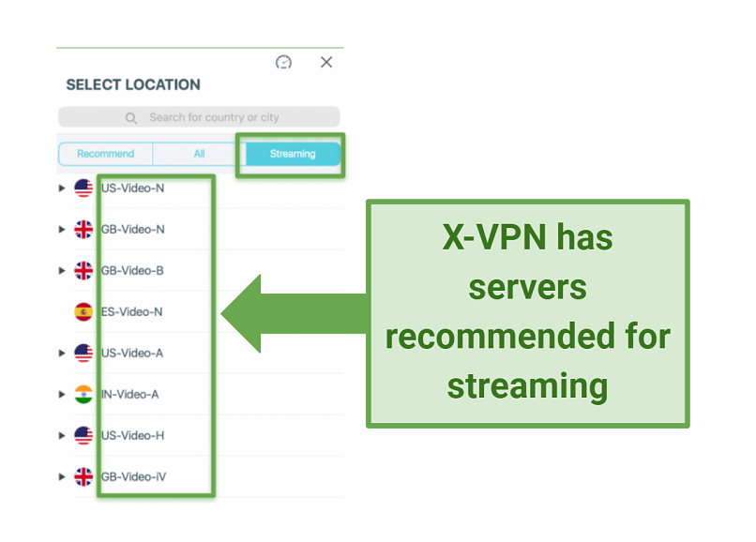The height and width of the screenshot is (542, 756).
Task: Choose the GB-Video-B server
Action: coord(132,270)
